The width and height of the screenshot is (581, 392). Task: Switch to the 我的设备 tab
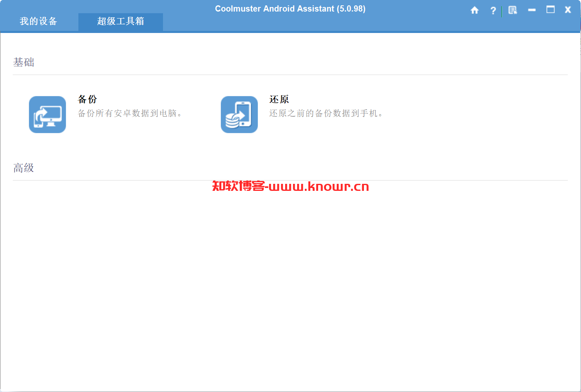point(38,21)
